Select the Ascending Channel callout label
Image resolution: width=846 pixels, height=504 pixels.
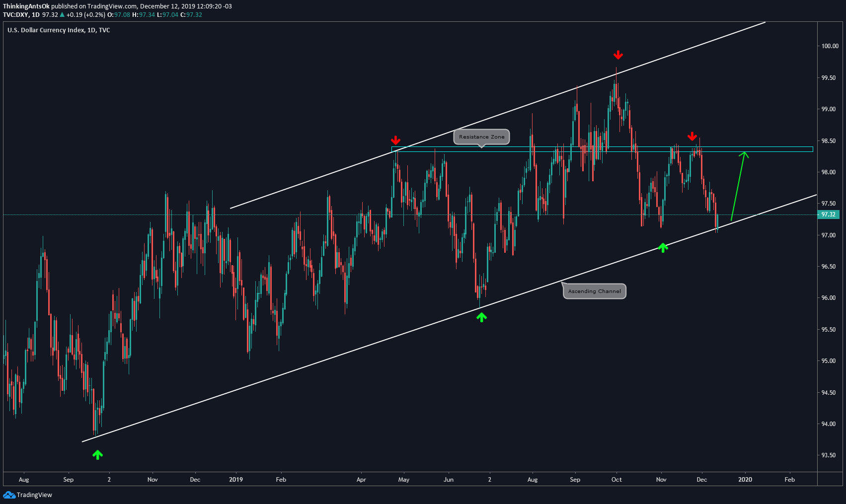click(594, 291)
